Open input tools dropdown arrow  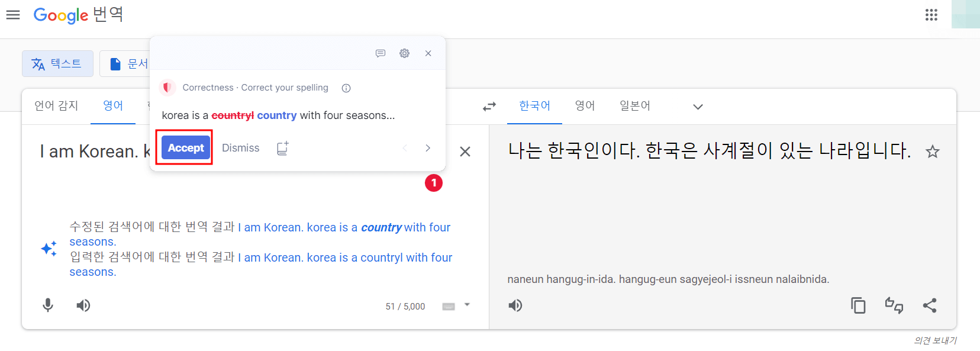click(467, 305)
